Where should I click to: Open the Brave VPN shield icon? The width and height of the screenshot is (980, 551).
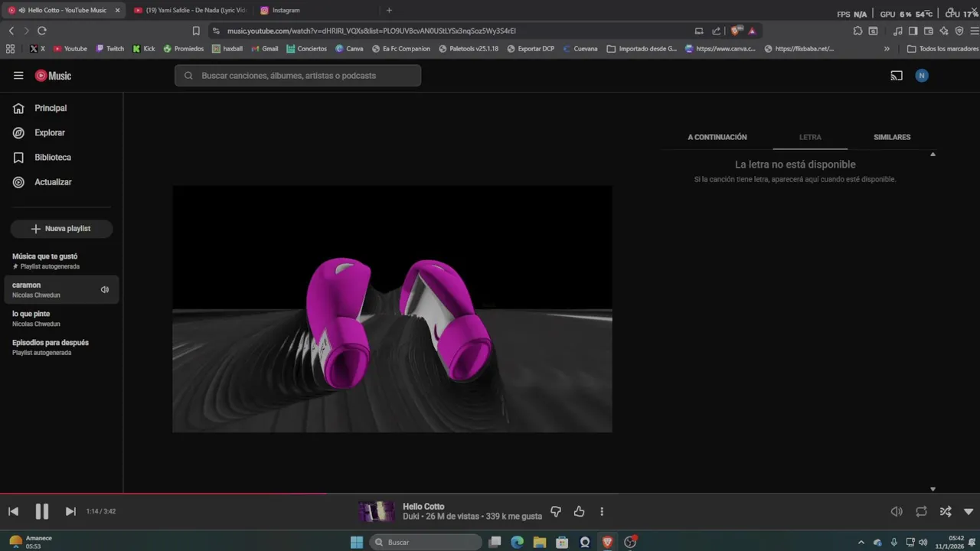pos(959,31)
